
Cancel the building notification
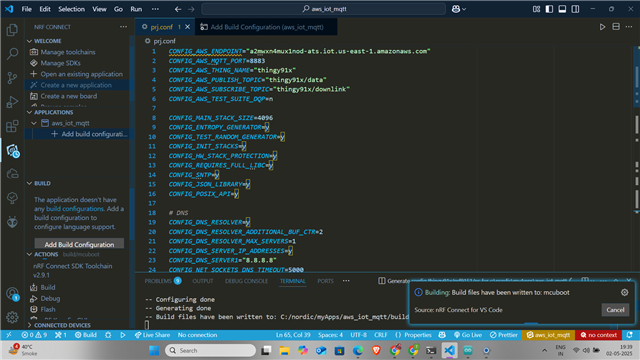point(615,310)
